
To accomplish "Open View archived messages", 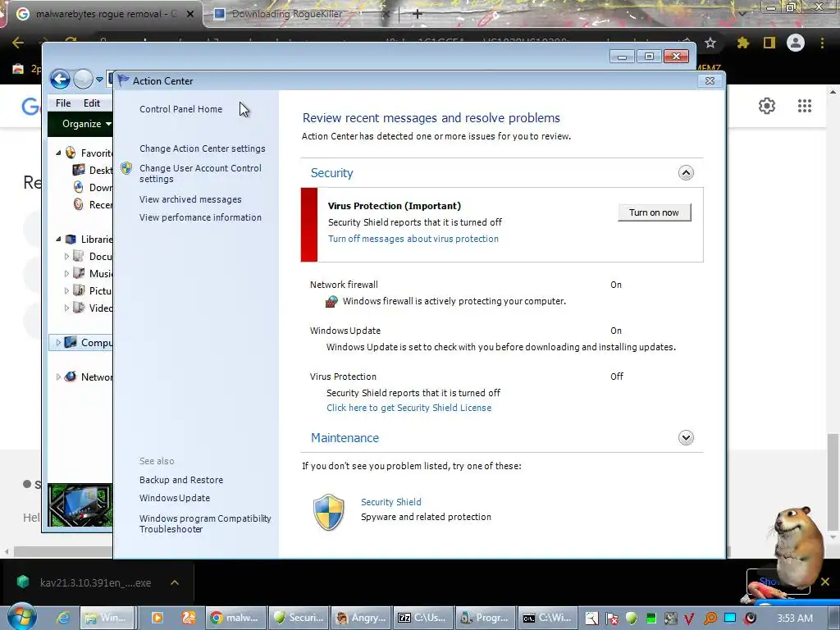I will (x=190, y=199).
